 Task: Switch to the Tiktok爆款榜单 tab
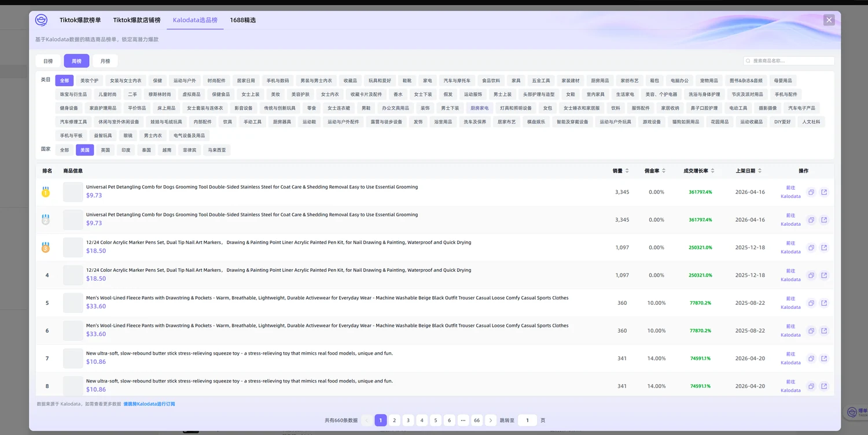click(x=80, y=20)
